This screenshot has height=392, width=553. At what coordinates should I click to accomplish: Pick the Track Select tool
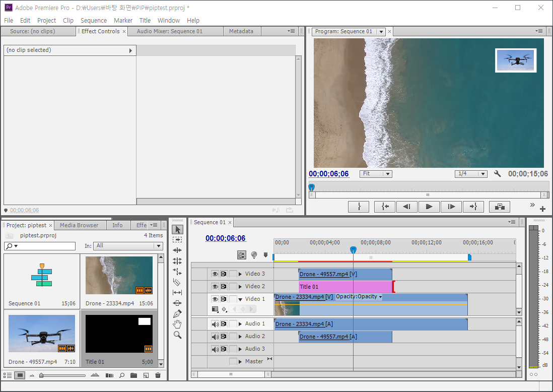coord(177,240)
